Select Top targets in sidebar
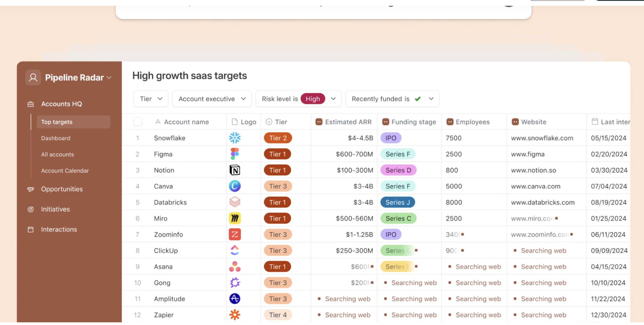 tap(73, 122)
